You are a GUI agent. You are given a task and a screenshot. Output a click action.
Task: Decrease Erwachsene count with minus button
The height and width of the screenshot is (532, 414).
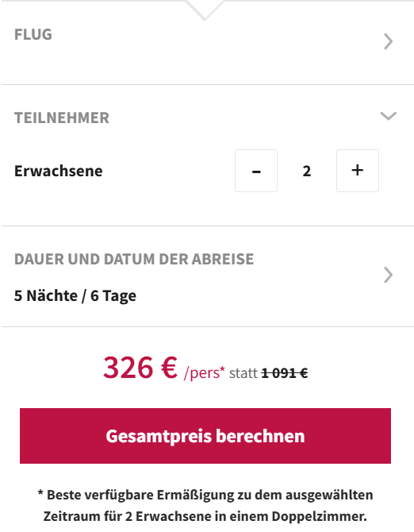click(x=256, y=171)
